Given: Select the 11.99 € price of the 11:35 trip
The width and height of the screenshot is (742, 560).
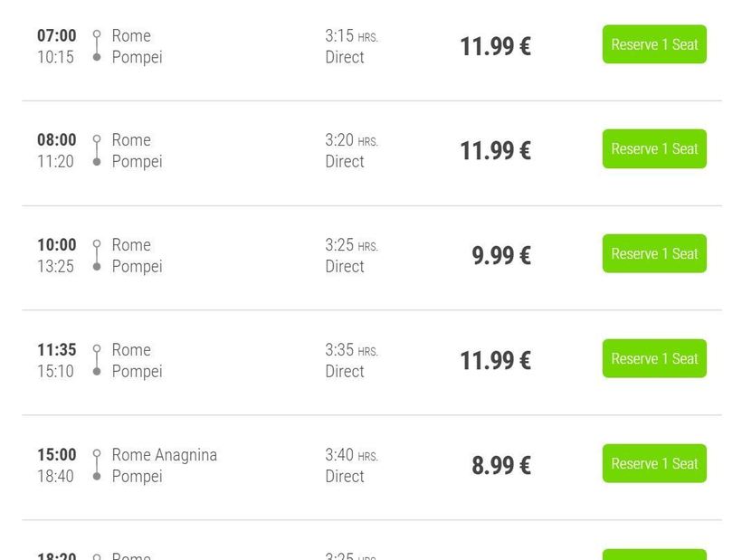Looking at the screenshot, I should click(495, 361).
